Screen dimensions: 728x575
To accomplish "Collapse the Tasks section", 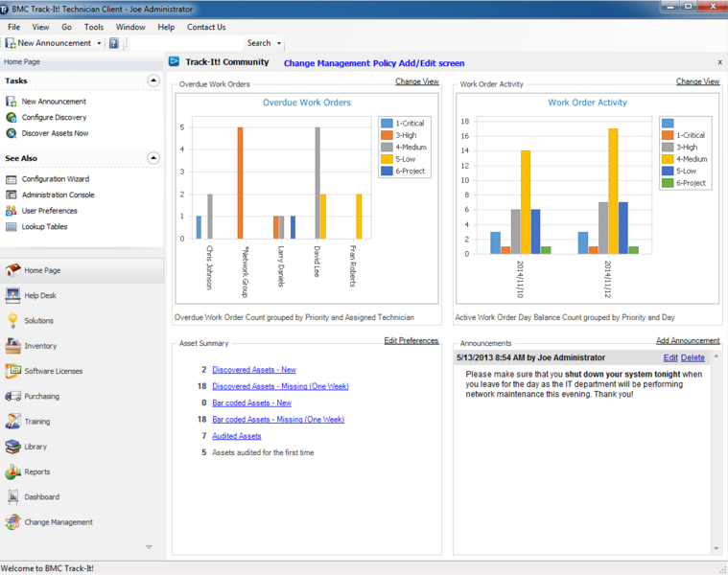I will pos(153,81).
